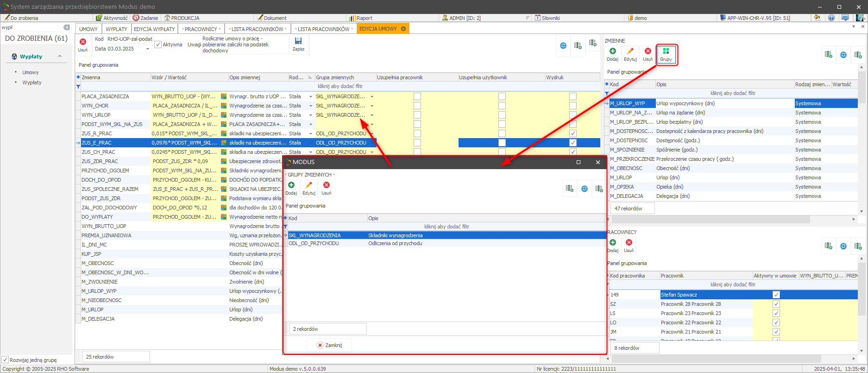
Task: Open the Data date dropdown
Action: click(148, 49)
